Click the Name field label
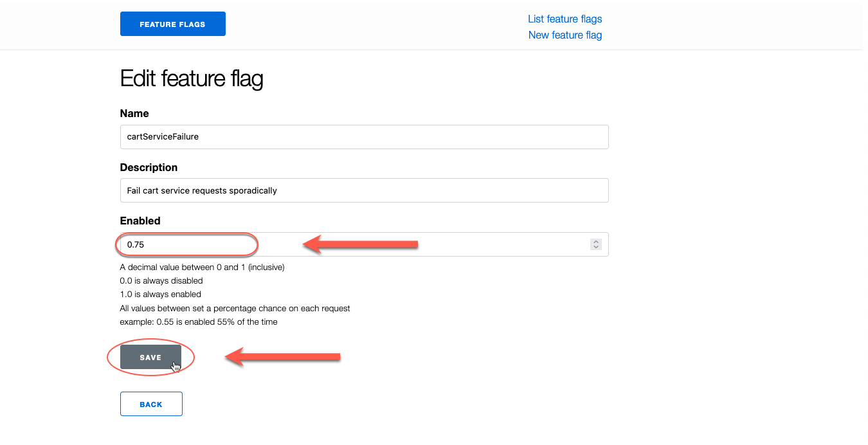Image resolution: width=868 pixels, height=445 pixels. coord(134,113)
